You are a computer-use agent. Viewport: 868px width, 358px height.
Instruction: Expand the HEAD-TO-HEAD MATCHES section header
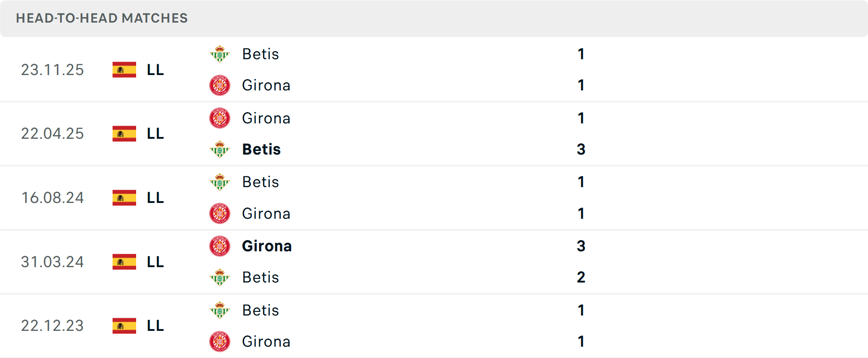pyautogui.click(x=102, y=18)
